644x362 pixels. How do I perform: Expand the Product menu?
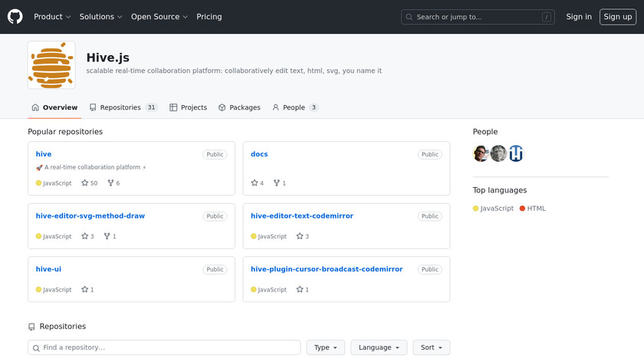pos(52,17)
